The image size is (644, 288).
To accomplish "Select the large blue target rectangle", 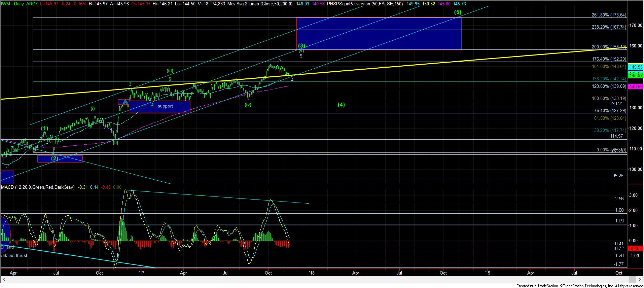I will pyautogui.click(x=379, y=34).
